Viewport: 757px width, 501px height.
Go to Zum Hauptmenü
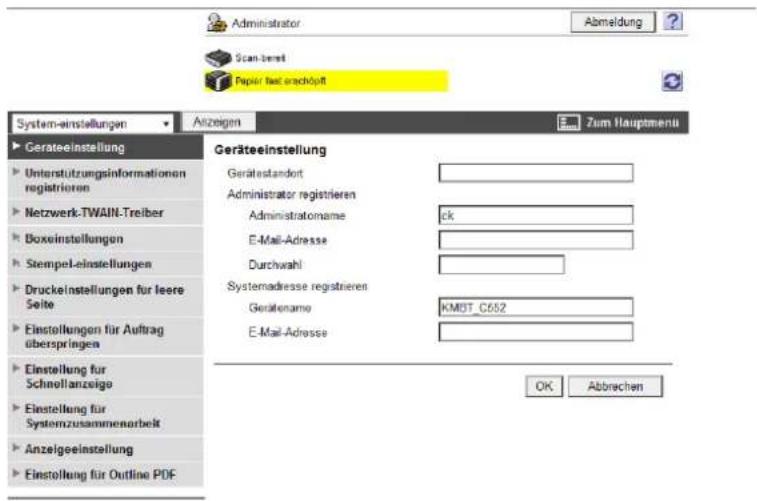point(632,123)
